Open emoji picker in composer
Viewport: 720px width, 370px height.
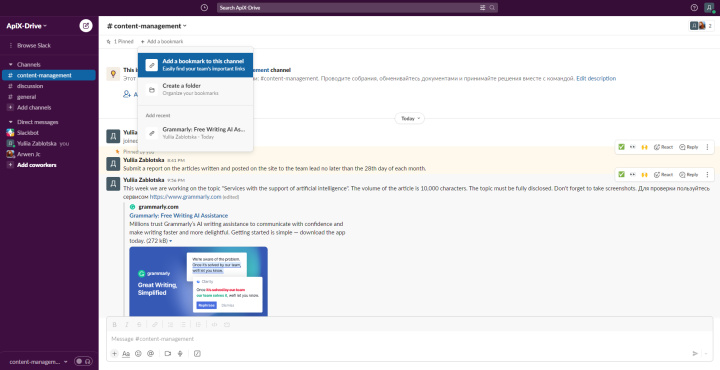(138, 353)
